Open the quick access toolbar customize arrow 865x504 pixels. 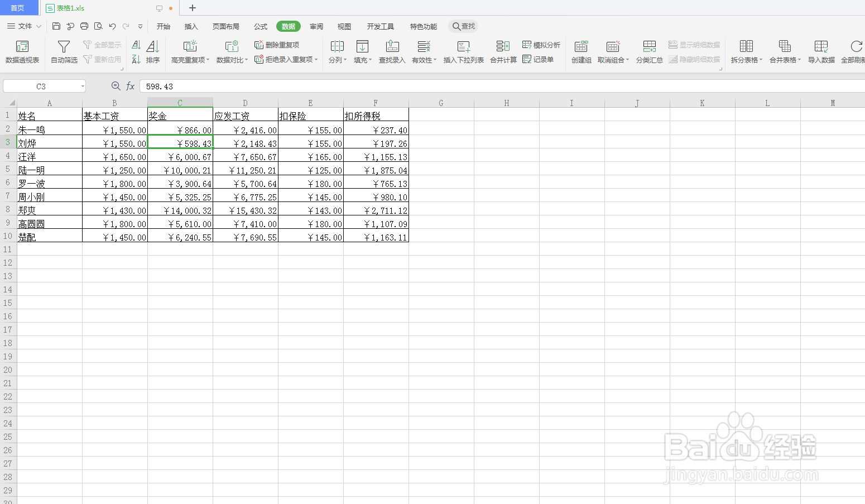140,26
